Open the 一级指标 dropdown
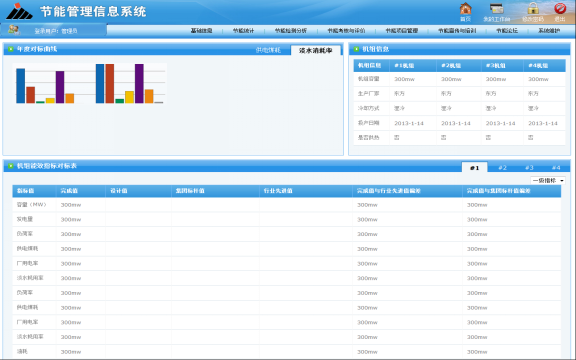This screenshot has height=360, width=576. click(x=548, y=180)
